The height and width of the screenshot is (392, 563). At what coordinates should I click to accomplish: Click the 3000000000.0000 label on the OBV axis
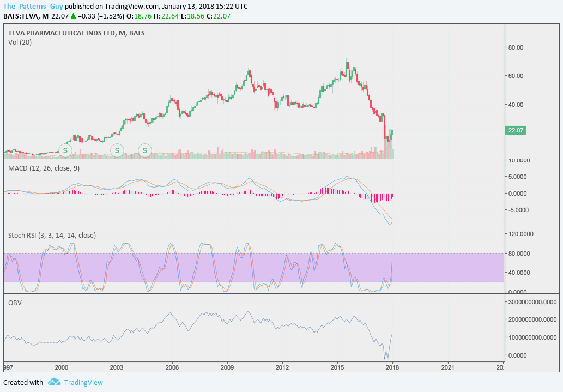click(x=532, y=302)
